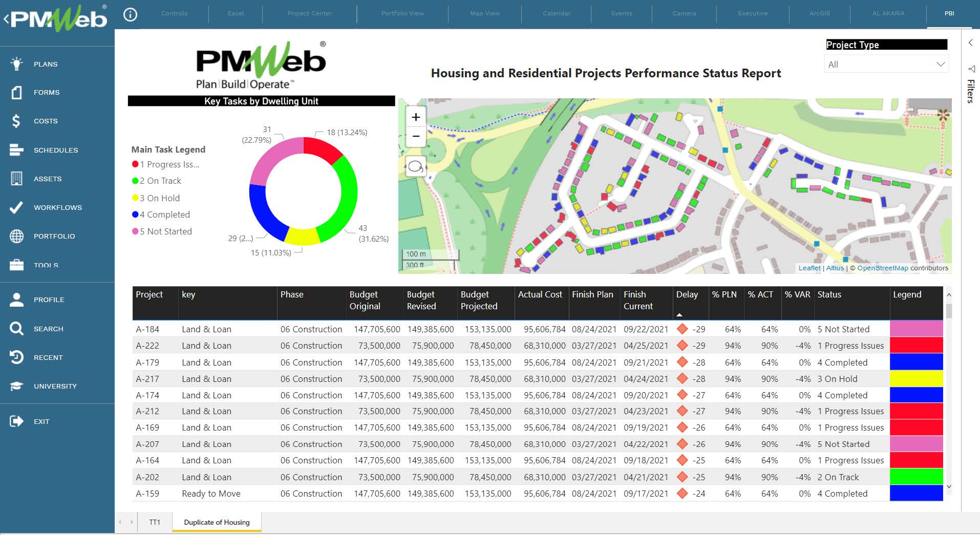Click the yellow legend swatch for A-217
The width and height of the screenshot is (980, 535).
point(916,379)
